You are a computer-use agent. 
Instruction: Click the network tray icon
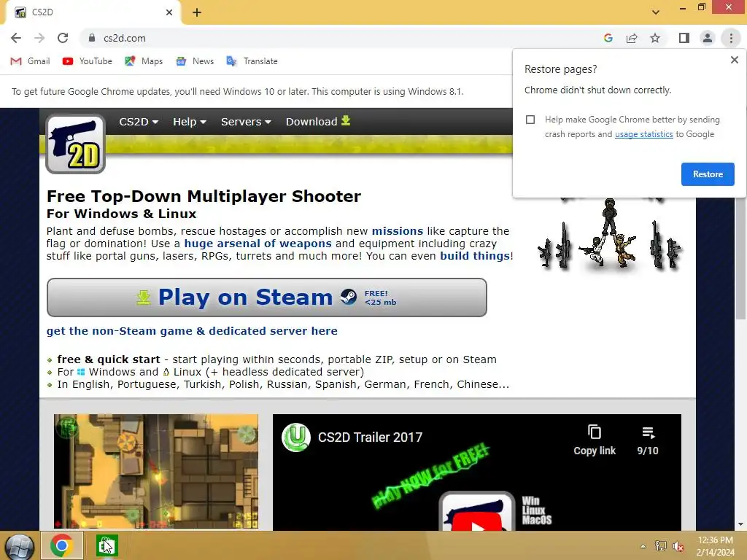coord(660,546)
